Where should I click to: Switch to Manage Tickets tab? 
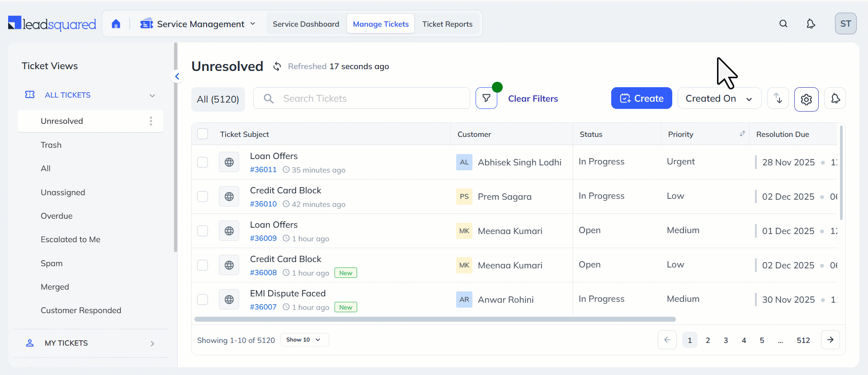pyautogui.click(x=381, y=24)
